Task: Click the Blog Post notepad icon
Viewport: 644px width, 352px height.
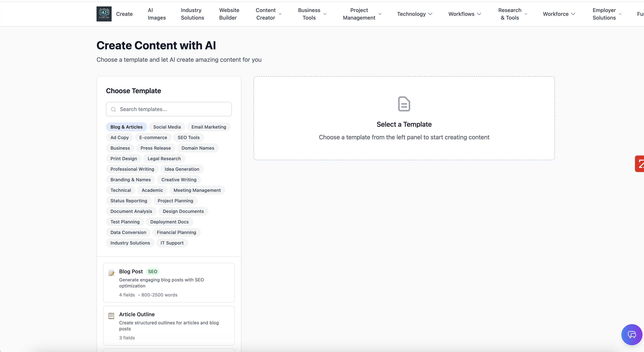Action: 111,273
